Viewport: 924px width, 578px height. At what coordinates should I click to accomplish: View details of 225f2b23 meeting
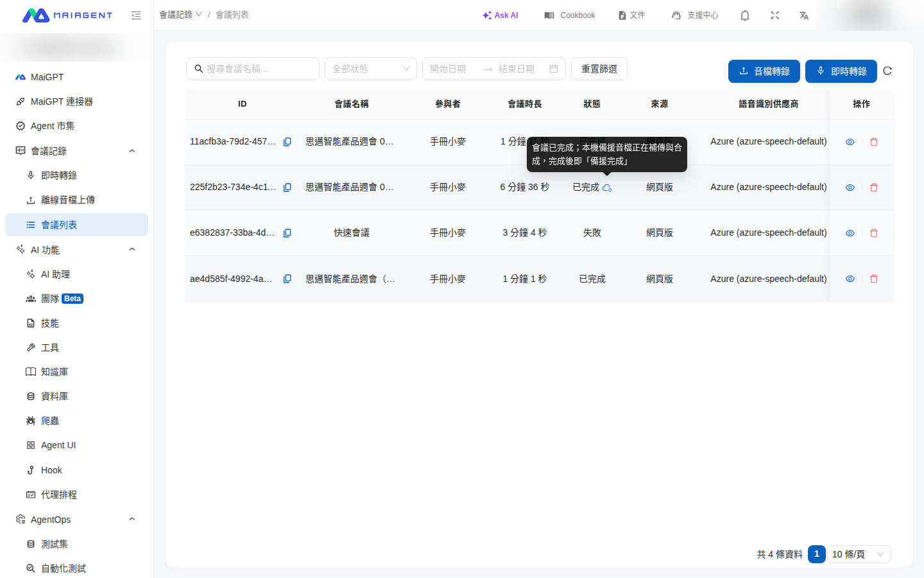(x=850, y=188)
